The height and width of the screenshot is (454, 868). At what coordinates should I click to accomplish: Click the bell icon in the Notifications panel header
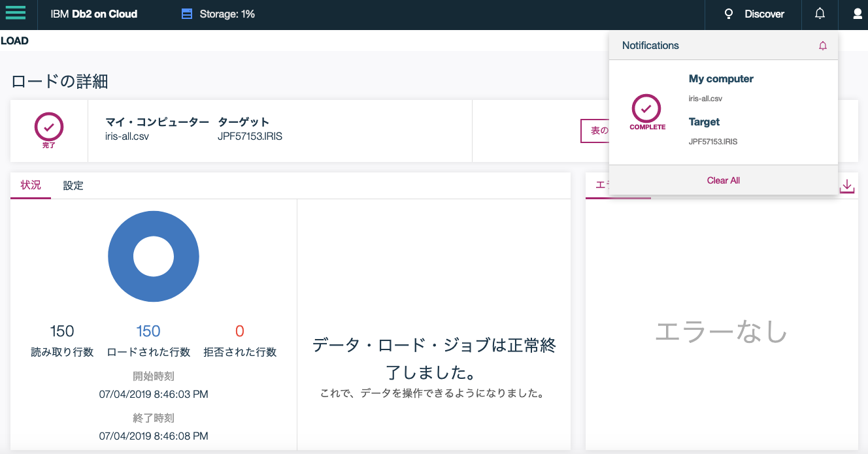pos(822,45)
